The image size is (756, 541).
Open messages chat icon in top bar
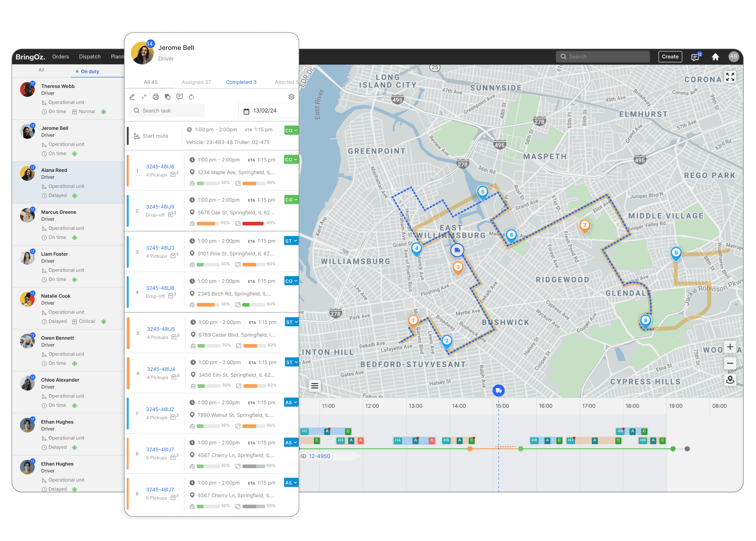[x=695, y=57]
